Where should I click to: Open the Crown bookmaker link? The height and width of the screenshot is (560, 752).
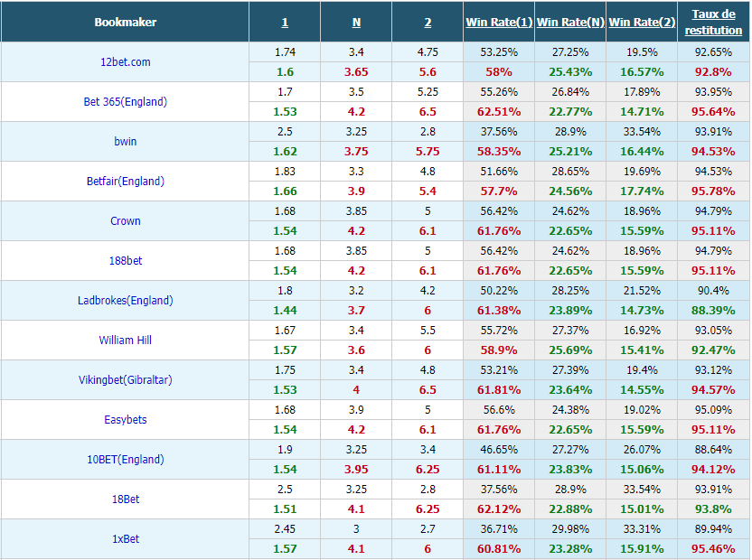tap(125, 221)
